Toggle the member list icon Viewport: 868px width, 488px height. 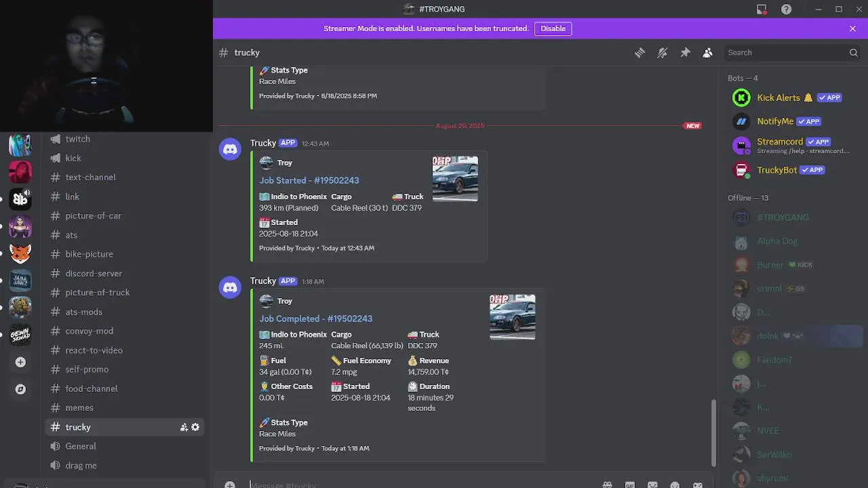[x=707, y=53]
